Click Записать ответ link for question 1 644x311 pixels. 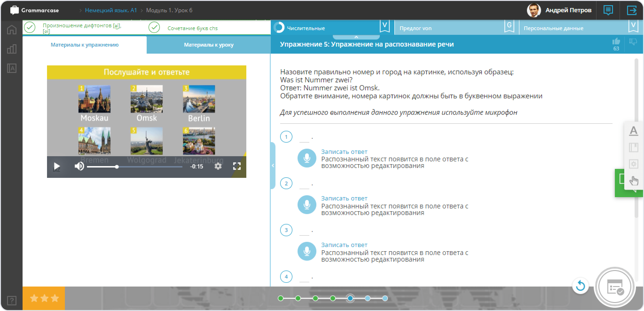coord(344,152)
